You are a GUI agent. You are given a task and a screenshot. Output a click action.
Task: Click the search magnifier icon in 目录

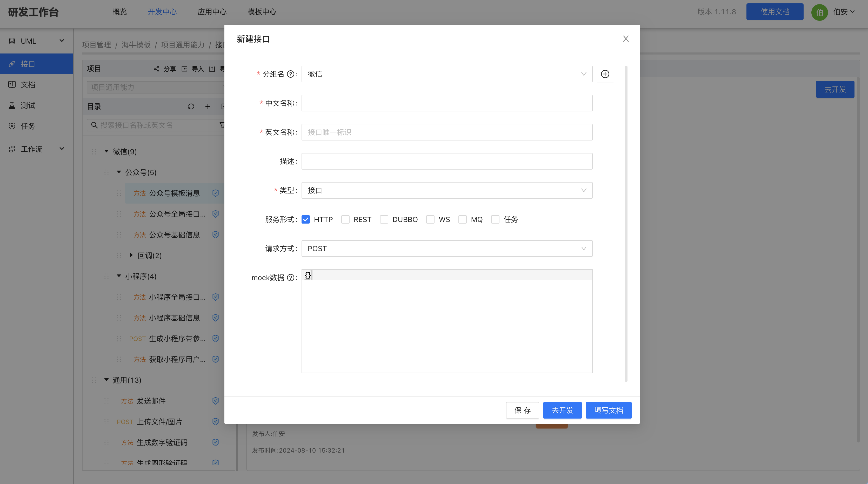[x=94, y=125]
